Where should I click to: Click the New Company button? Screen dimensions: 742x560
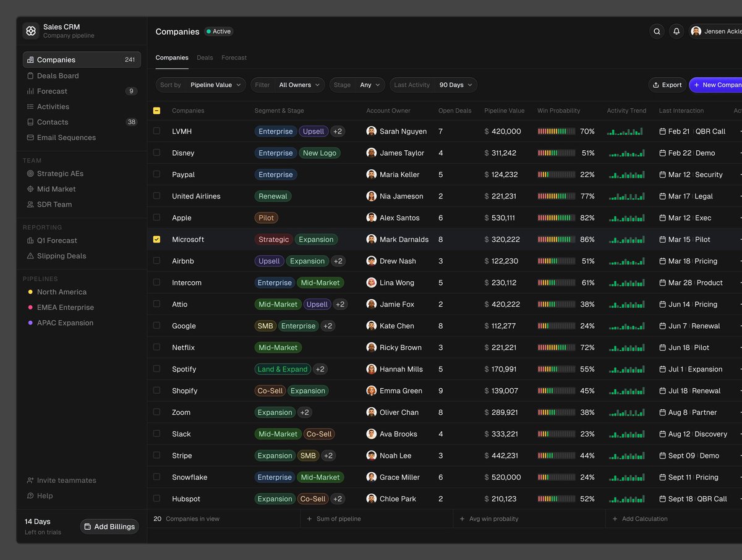pyautogui.click(x=716, y=85)
